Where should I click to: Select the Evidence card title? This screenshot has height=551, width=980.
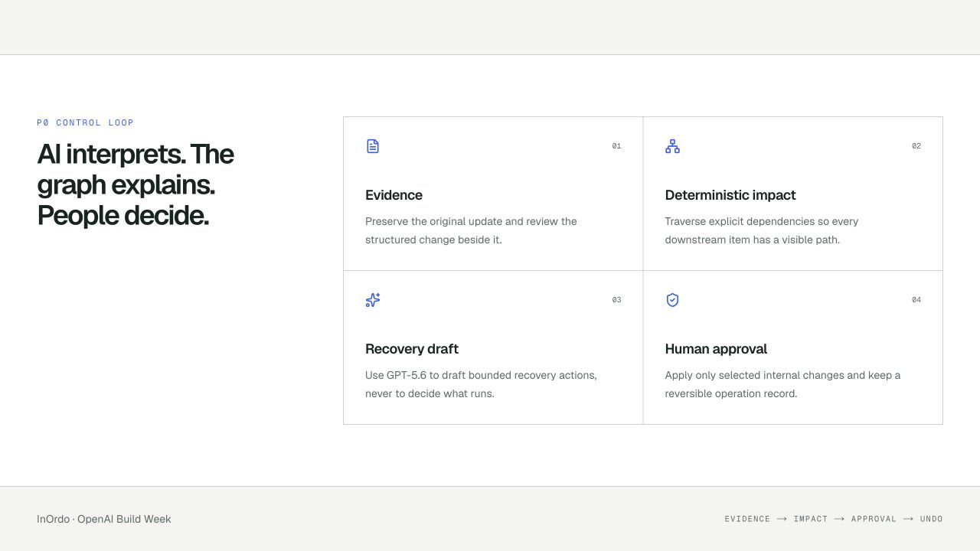pyautogui.click(x=394, y=195)
